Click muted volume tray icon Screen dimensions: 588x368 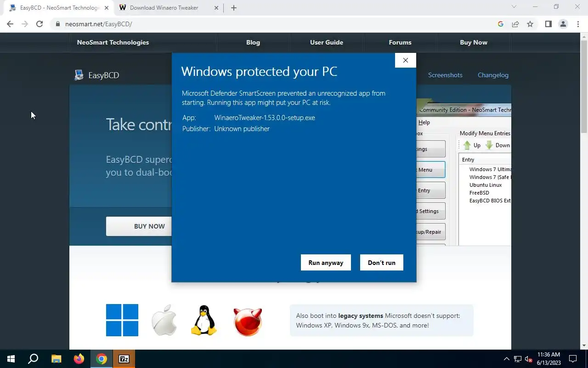tap(529, 359)
